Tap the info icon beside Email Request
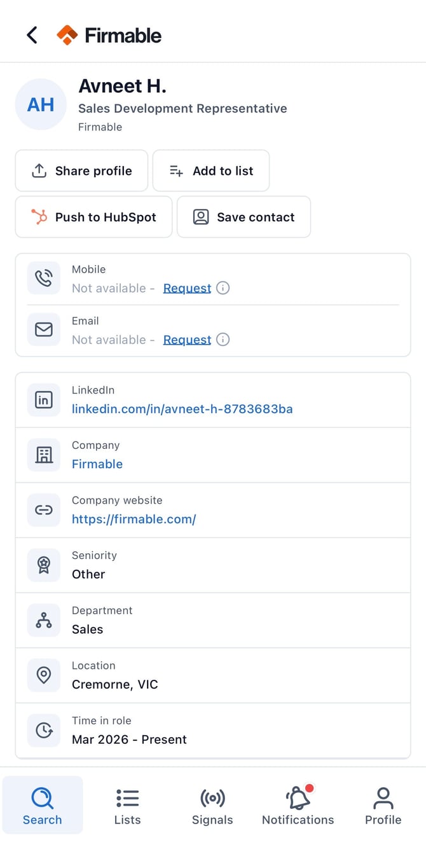Image resolution: width=426 pixels, height=868 pixels. pyautogui.click(x=223, y=340)
